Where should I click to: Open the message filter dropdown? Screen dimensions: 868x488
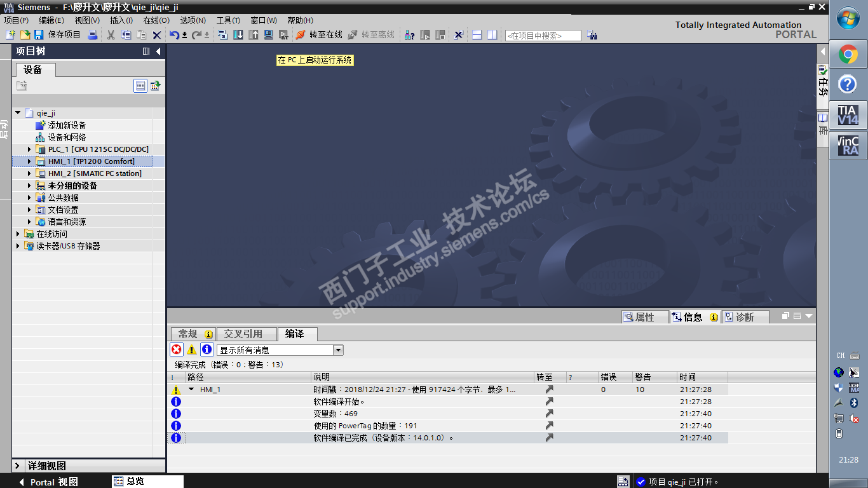(x=339, y=350)
